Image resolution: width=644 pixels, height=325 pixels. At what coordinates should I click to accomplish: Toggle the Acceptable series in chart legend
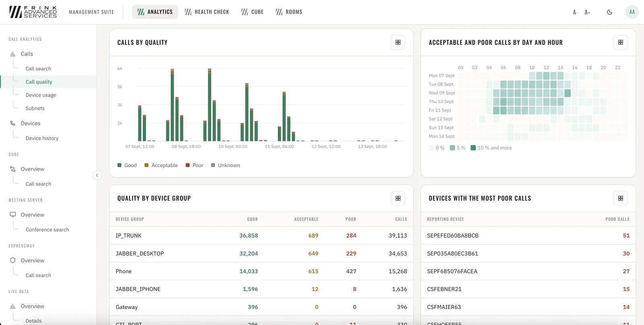pyautogui.click(x=161, y=165)
